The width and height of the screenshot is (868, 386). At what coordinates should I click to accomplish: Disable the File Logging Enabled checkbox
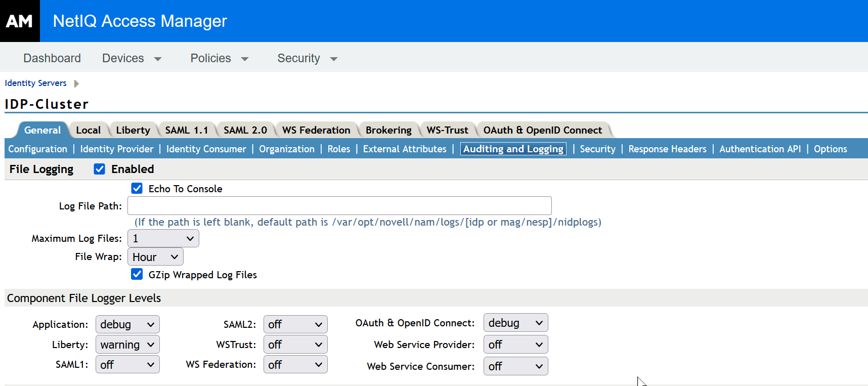(100, 169)
